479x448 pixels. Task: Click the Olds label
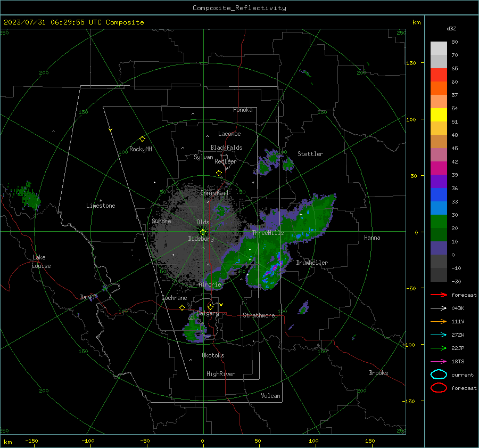[x=203, y=222]
